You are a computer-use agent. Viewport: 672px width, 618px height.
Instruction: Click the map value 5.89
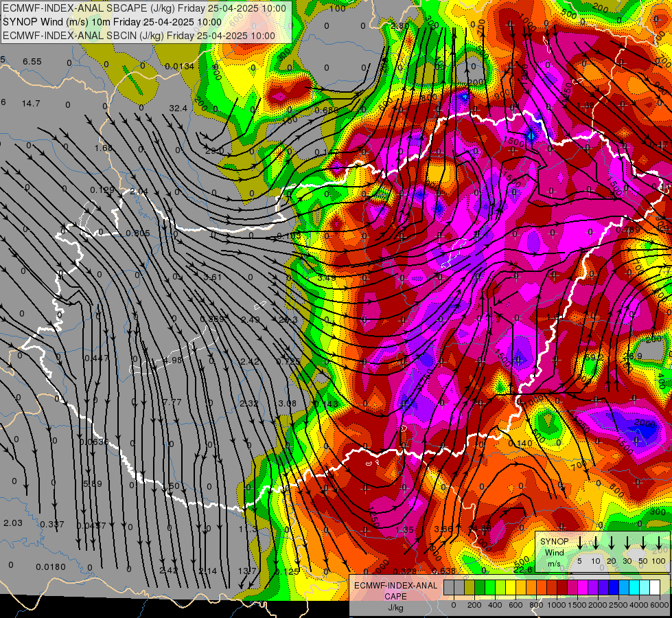[x=93, y=484]
